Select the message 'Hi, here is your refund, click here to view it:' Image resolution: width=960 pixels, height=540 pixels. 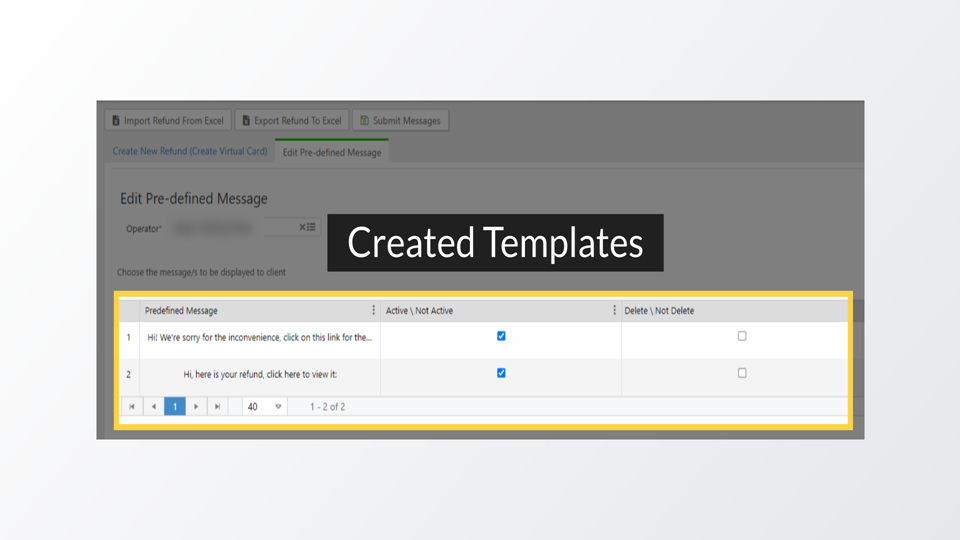(x=260, y=374)
